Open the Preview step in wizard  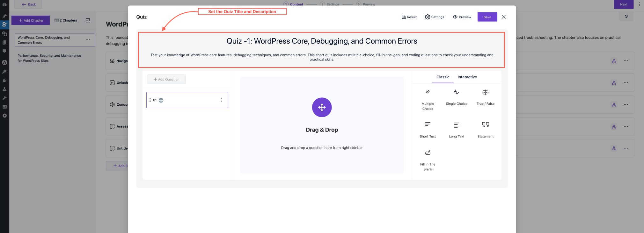click(366, 4)
